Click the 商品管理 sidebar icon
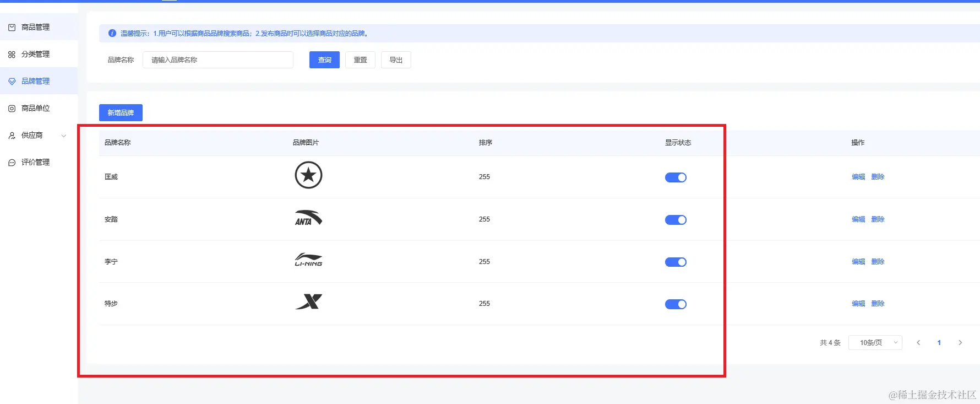980x404 pixels. point(12,27)
